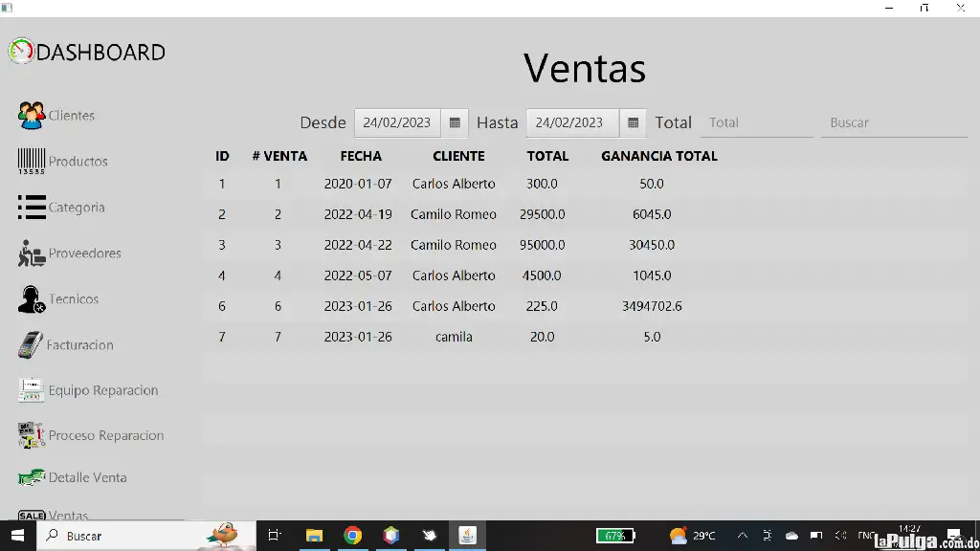This screenshot has width=980, height=551.
Task: Go to the Clientes menu section
Action: coord(71,116)
